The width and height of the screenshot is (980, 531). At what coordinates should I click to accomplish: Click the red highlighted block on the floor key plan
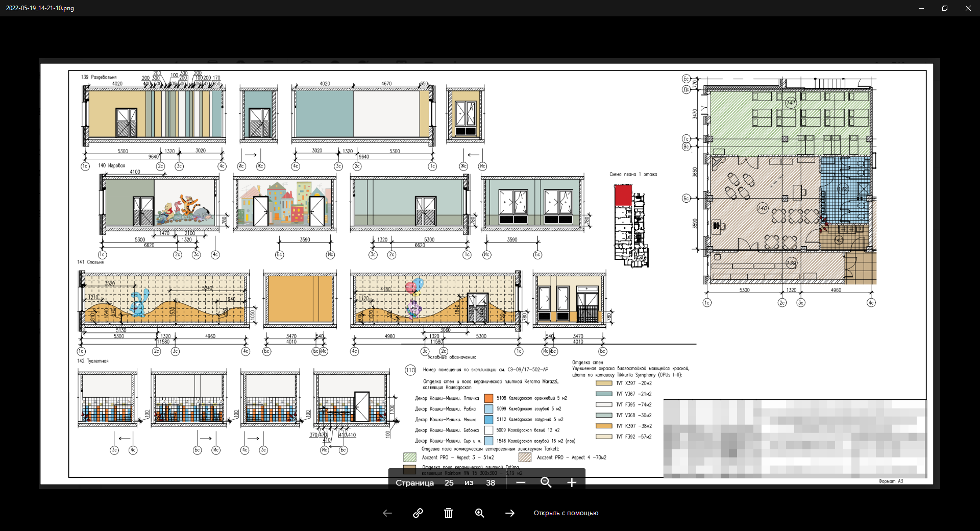623,195
